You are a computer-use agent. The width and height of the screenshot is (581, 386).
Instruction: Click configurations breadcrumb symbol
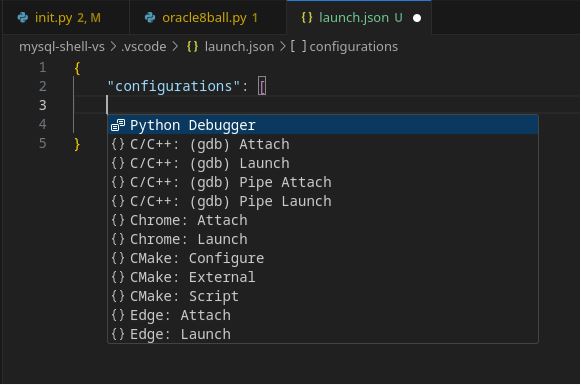point(353,47)
